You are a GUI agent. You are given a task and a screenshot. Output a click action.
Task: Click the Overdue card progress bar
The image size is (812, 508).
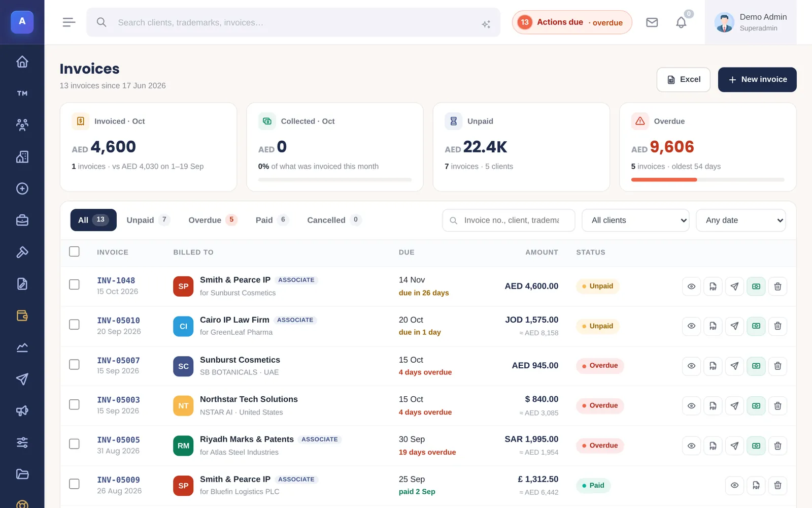707,180
